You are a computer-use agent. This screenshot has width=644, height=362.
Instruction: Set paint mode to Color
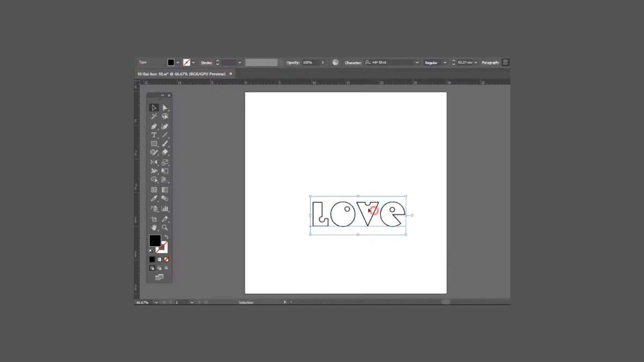pos(152,259)
